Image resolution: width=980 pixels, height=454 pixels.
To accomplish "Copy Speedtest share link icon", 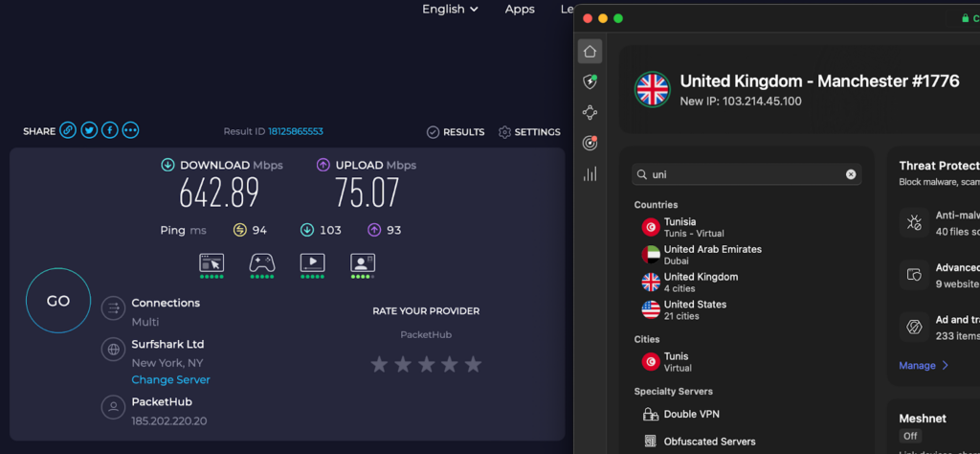I will [68, 130].
